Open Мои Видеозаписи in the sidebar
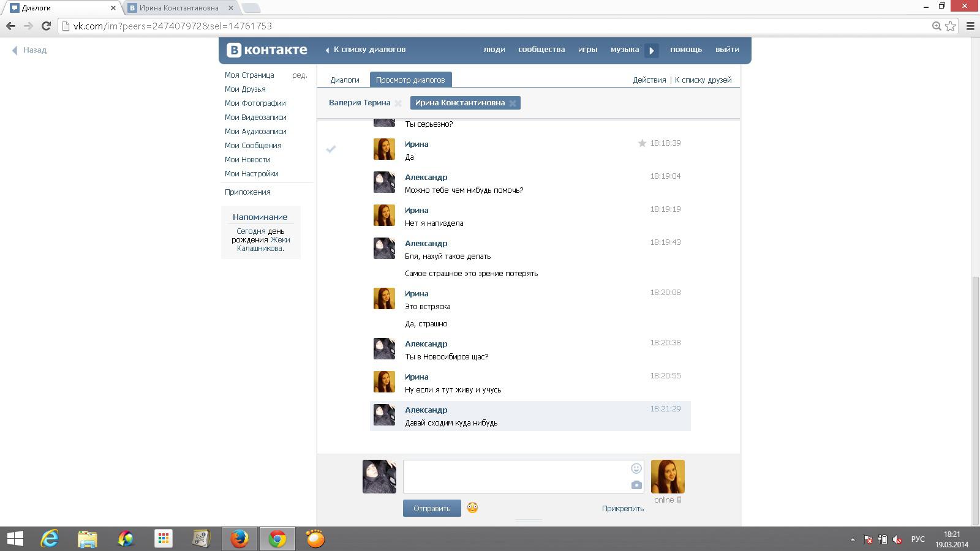Screen dimensions: 980x551 coord(255,118)
